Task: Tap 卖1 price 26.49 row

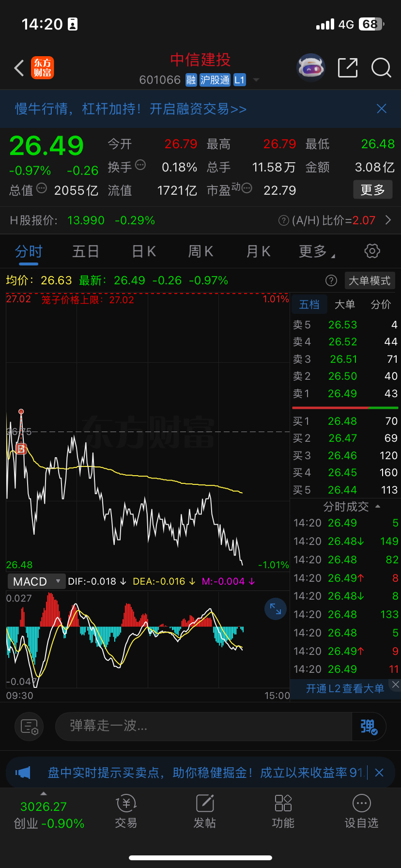Action: 345,394
